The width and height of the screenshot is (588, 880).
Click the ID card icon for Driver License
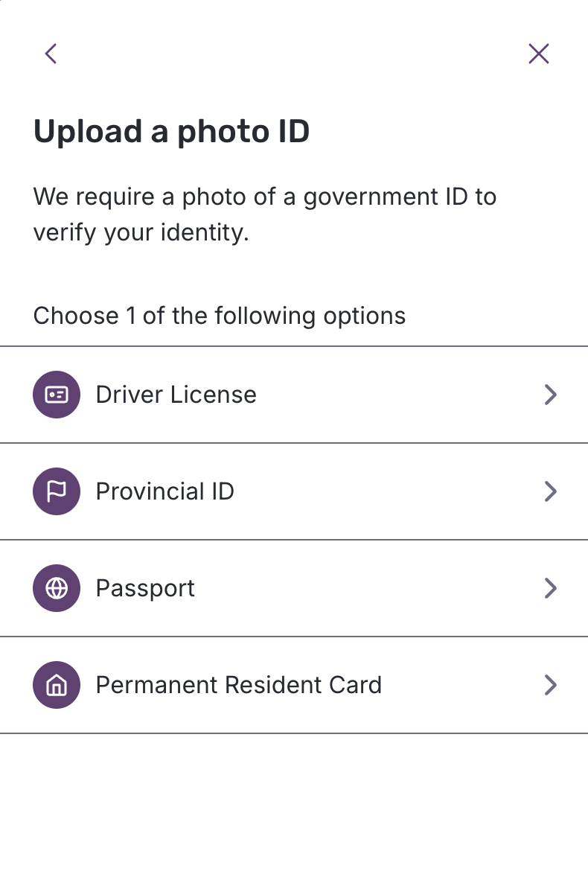[57, 395]
